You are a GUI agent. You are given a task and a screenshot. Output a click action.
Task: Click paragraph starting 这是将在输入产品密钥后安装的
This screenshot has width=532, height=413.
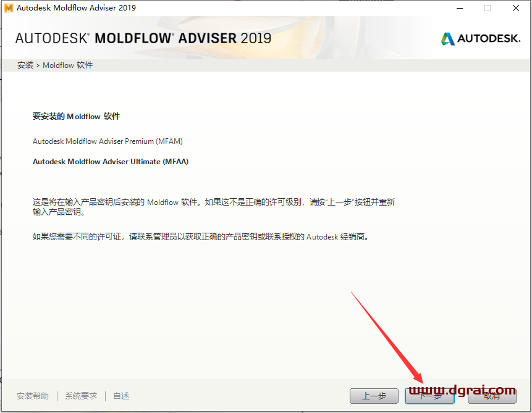point(214,207)
